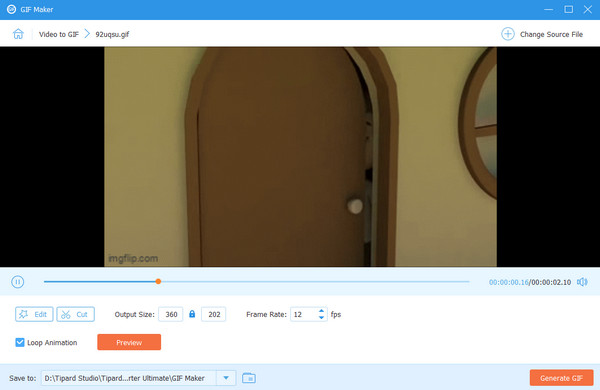The height and width of the screenshot is (390, 600).
Task: Click the Change Source File label
Action: click(x=551, y=34)
